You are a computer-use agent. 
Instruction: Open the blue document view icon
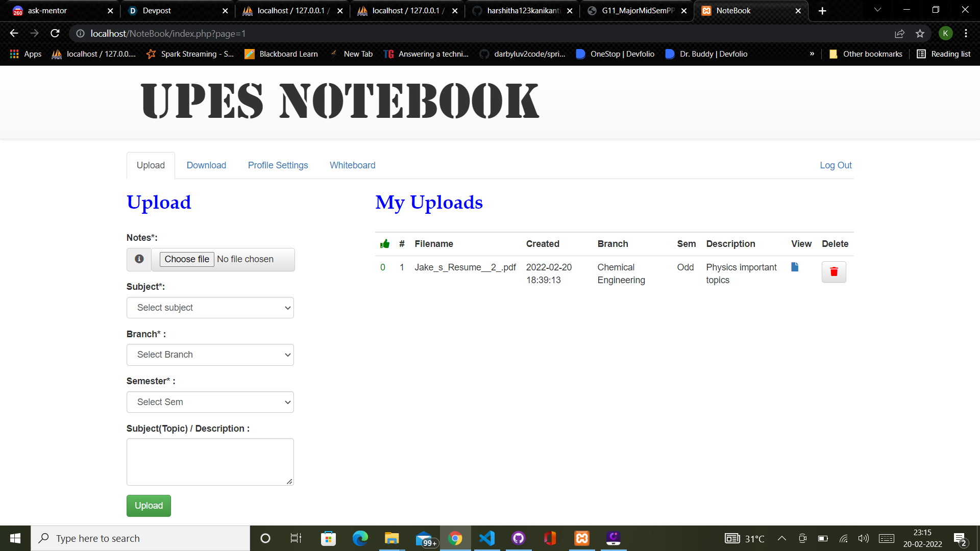point(795,267)
